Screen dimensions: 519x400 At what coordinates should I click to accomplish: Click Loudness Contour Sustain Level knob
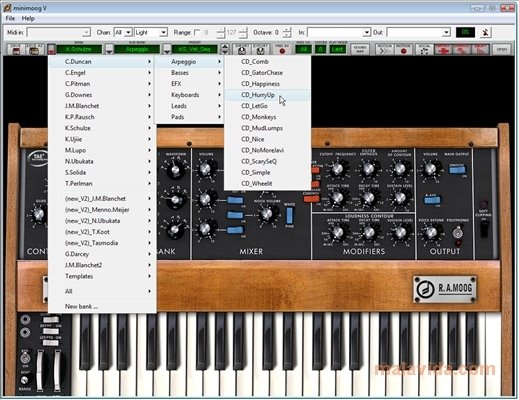pyautogui.click(x=400, y=232)
